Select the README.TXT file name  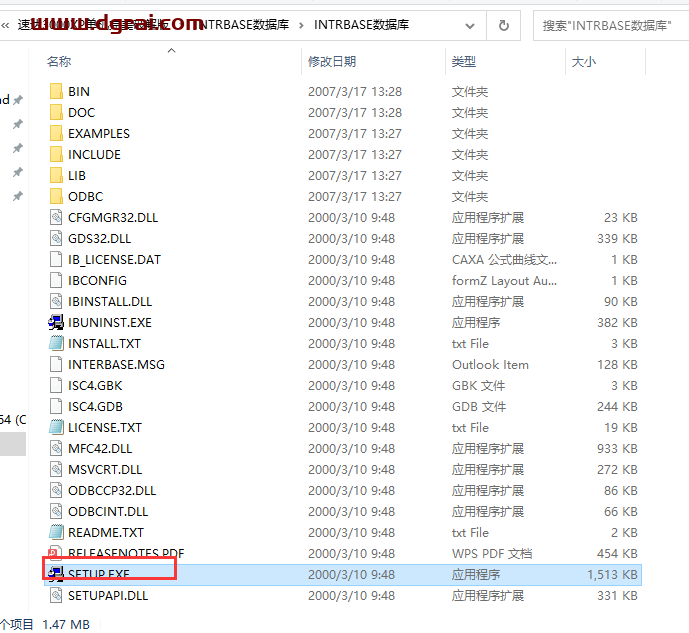[x=106, y=532]
